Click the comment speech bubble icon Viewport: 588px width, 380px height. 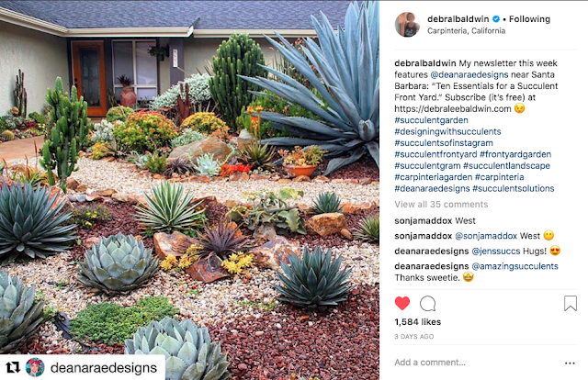coord(427,304)
